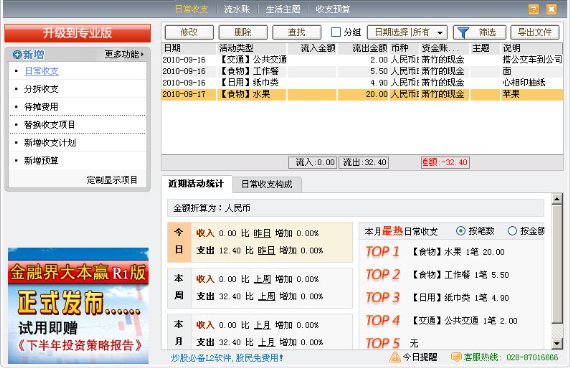570x368 pixels.
Task: Click the warning triangle 今日提醒 icon
Action: pyautogui.click(x=394, y=357)
